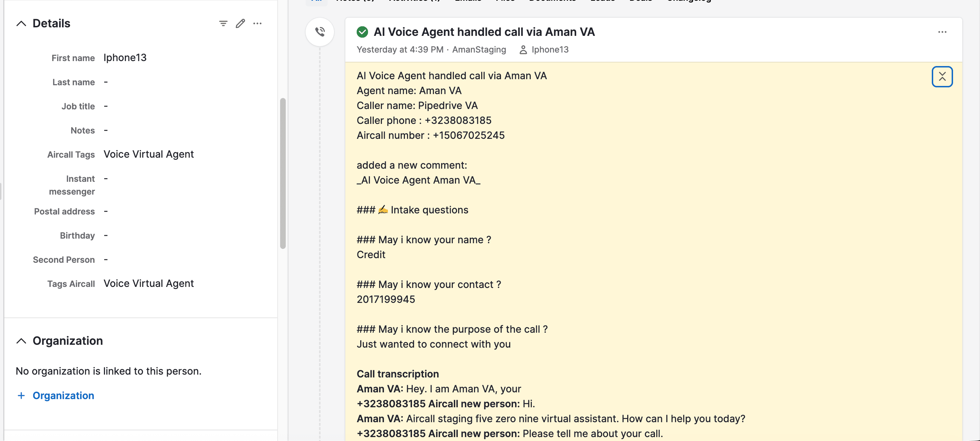Click the First name value Iphone13
The width and height of the screenshot is (980, 441).
point(125,58)
